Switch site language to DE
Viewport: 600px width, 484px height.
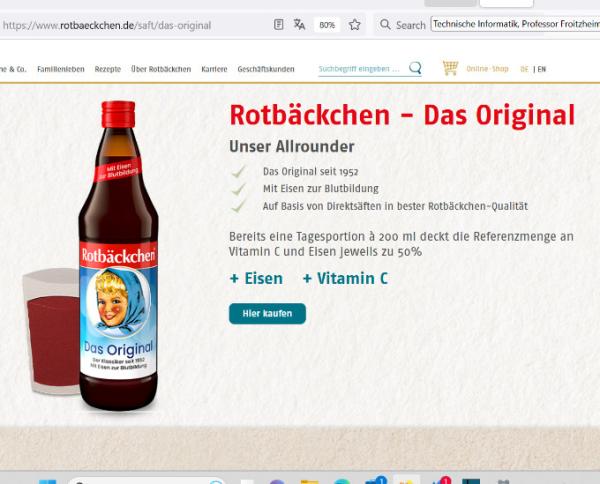pyautogui.click(x=524, y=69)
